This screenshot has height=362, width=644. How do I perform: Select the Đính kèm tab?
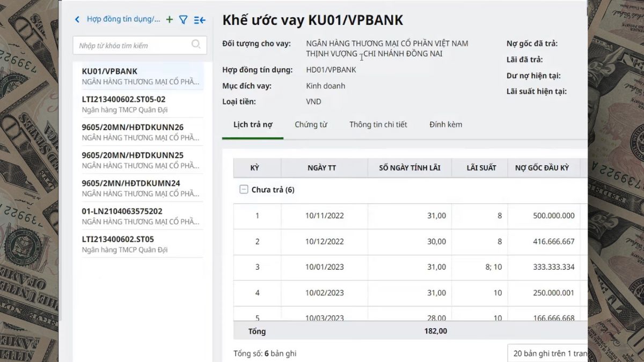pos(445,124)
